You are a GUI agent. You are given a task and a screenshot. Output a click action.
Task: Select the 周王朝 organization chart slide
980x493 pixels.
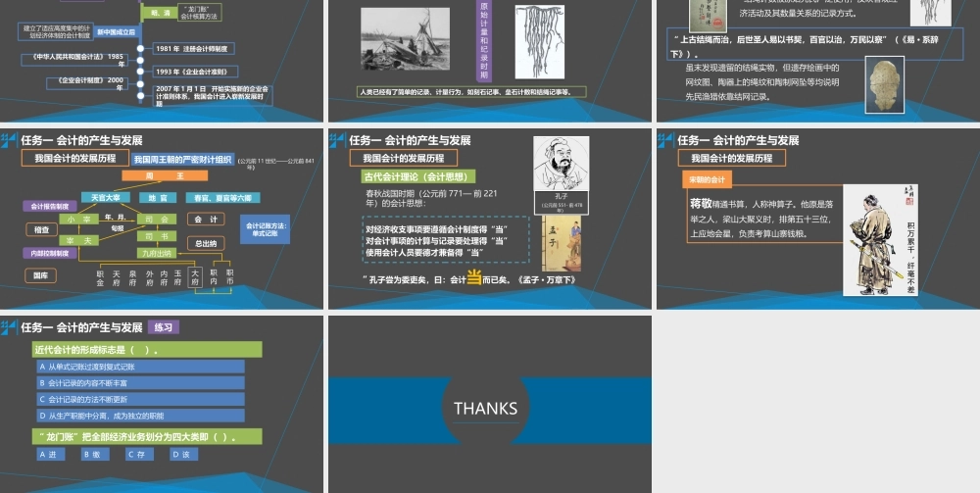(162, 219)
